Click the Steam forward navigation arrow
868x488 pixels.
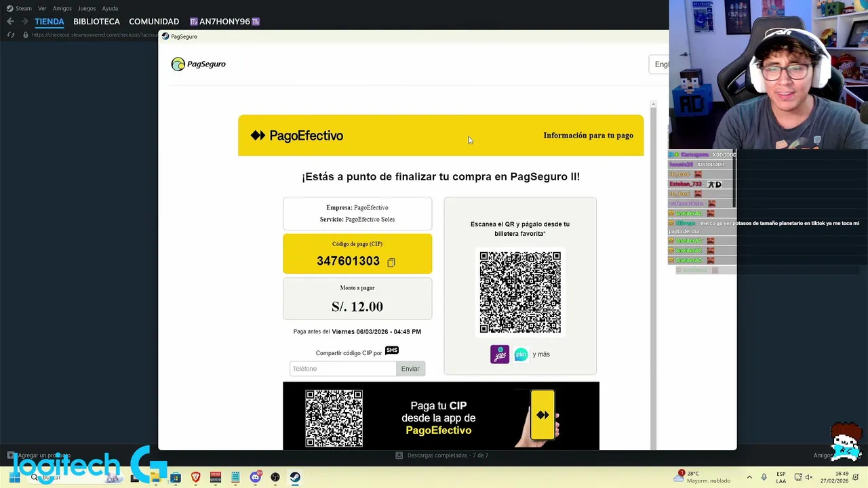(25, 22)
